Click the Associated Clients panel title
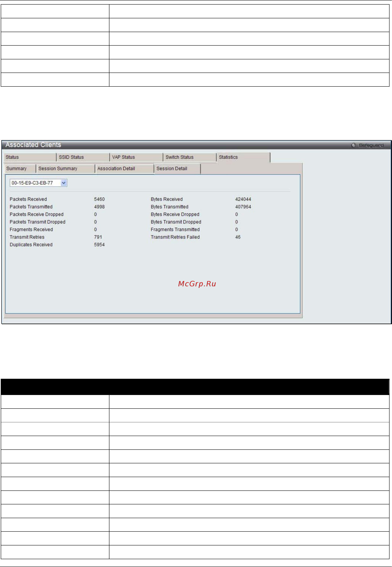The height and width of the screenshot is (567, 392). point(33,145)
